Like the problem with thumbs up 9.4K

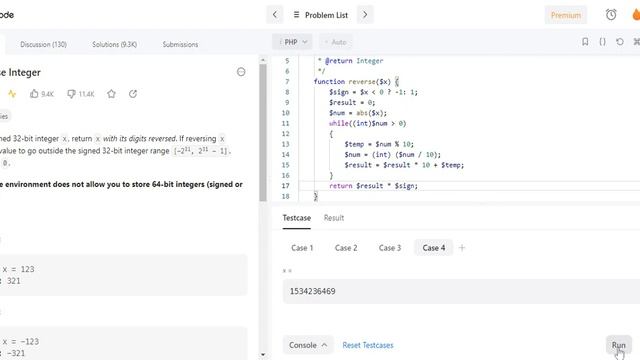coord(42,94)
